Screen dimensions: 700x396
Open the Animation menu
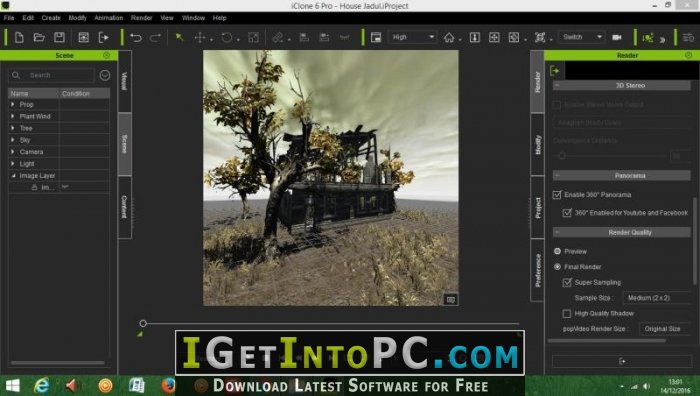108,18
